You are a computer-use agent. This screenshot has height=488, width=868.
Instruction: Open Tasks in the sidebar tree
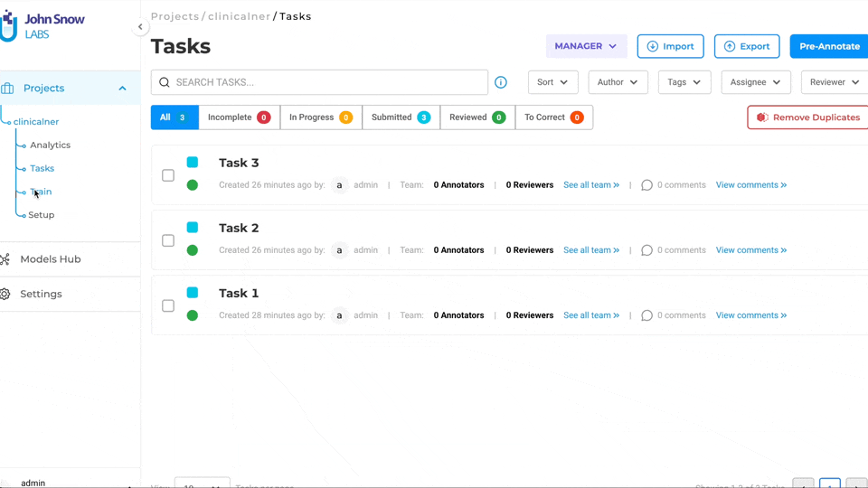click(x=42, y=168)
